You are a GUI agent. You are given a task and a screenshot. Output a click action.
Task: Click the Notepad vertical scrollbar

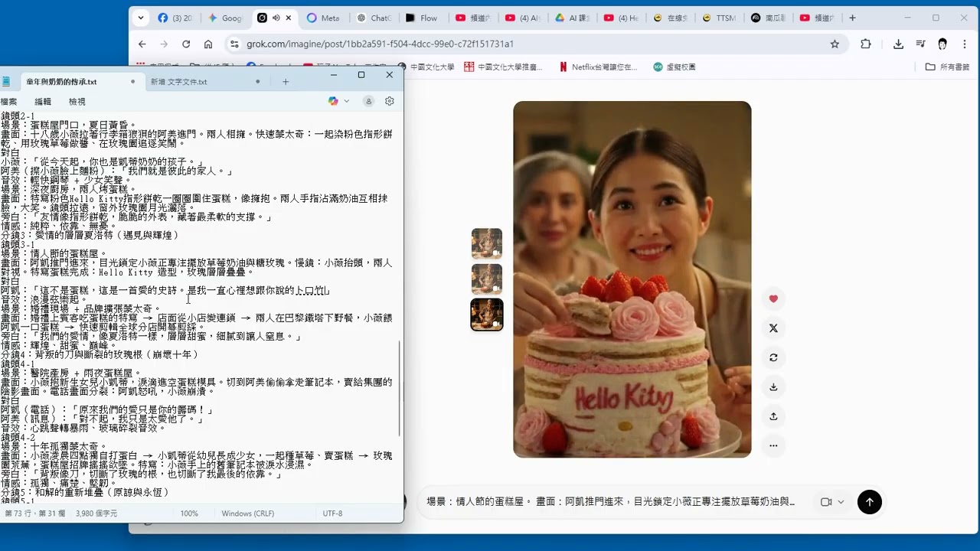(x=400, y=390)
